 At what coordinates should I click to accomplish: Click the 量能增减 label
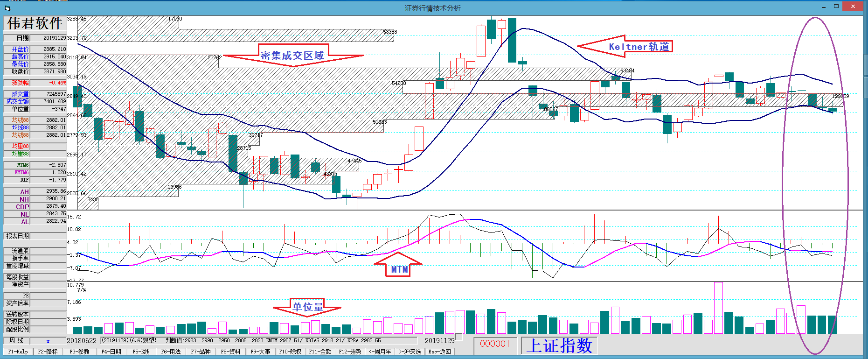pos(17,266)
